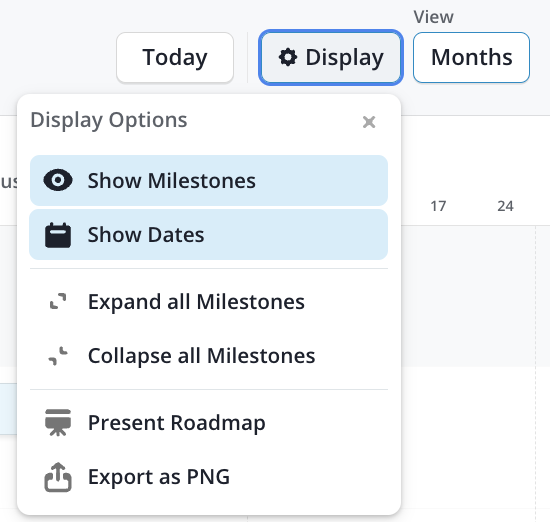
Task: Jump to Today on the timeline
Action: coord(175,58)
